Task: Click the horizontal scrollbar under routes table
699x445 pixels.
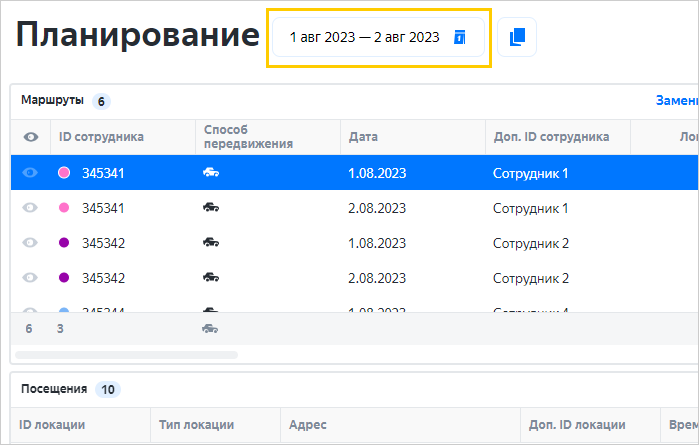Action: pyautogui.click(x=127, y=354)
